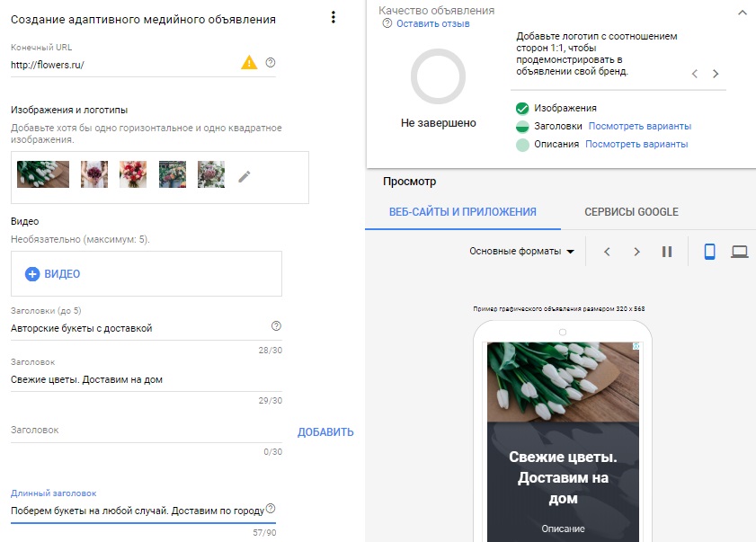The image size is (756, 542).
Task: Switch preview to mobile phone view
Action: pyautogui.click(x=709, y=253)
